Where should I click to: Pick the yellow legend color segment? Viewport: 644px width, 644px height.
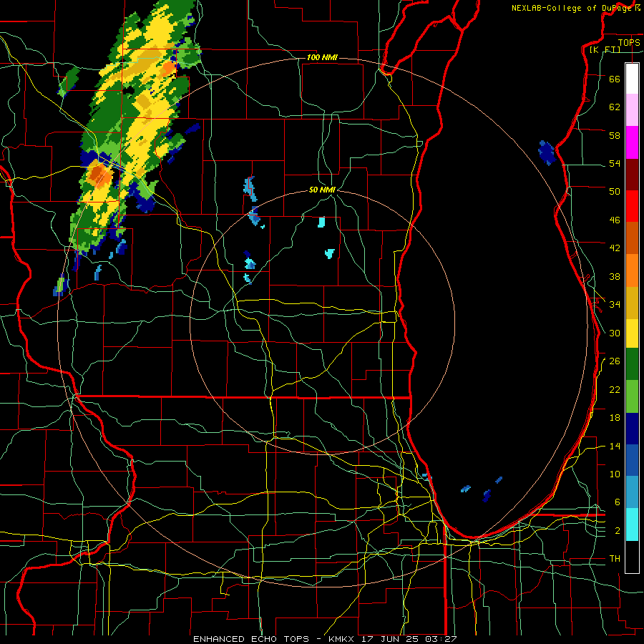(632, 333)
